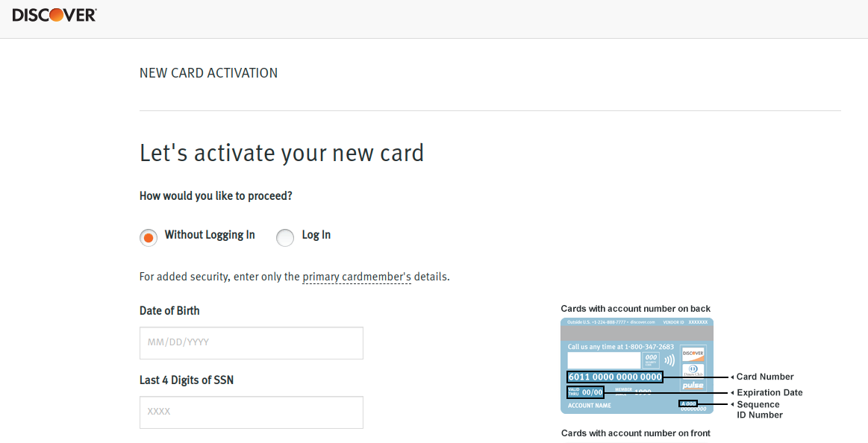Click the Discover logo in the page header
The height and width of the screenshot is (443, 868).
click(x=53, y=15)
